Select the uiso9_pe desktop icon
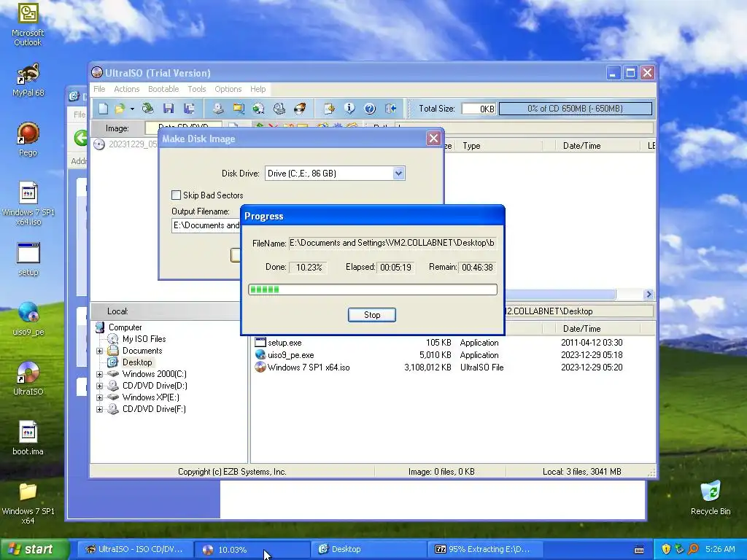 [28, 319]
